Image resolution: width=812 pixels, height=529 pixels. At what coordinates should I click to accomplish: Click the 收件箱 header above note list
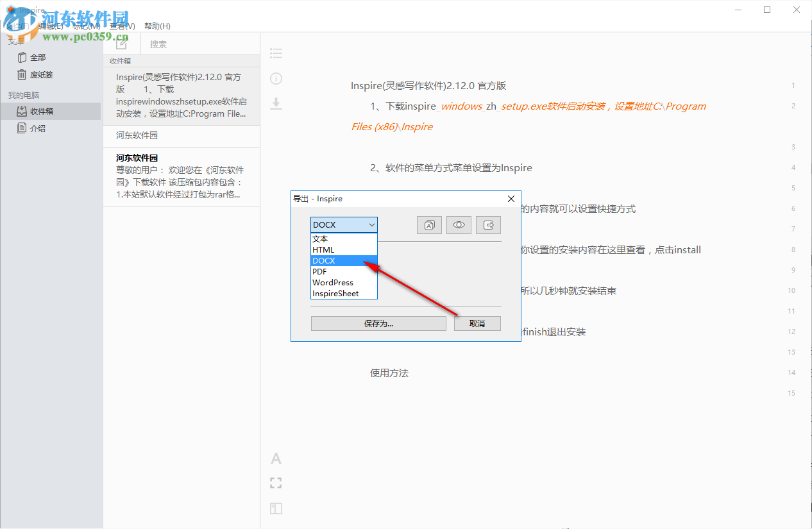coord(120,61)
